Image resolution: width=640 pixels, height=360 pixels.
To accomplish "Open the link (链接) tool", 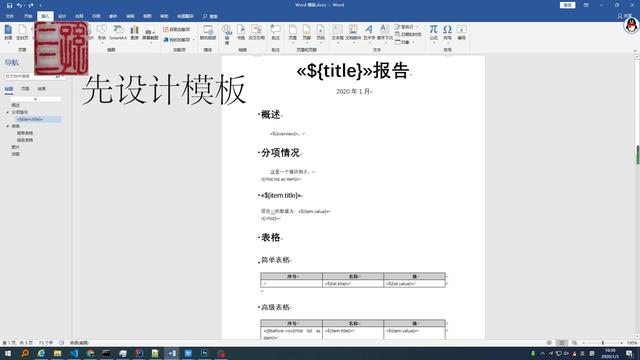I will pyautogui.click(x=227, y=34).
